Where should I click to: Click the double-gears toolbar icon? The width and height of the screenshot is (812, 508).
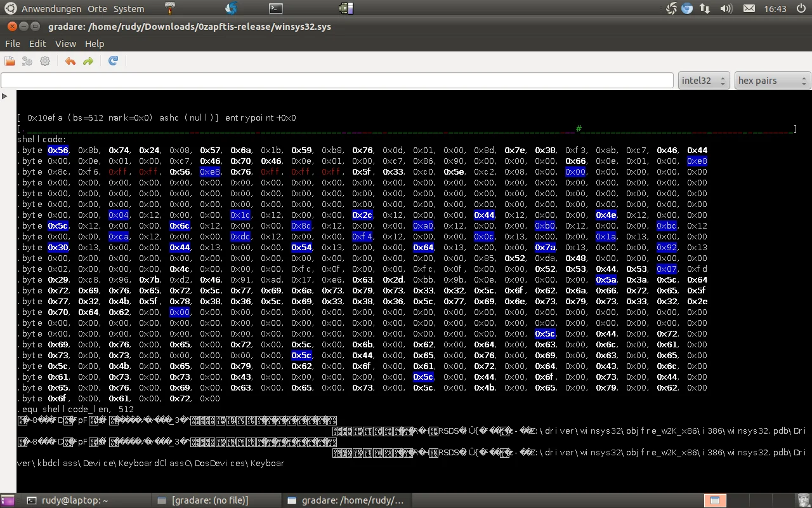coord(27,61)
